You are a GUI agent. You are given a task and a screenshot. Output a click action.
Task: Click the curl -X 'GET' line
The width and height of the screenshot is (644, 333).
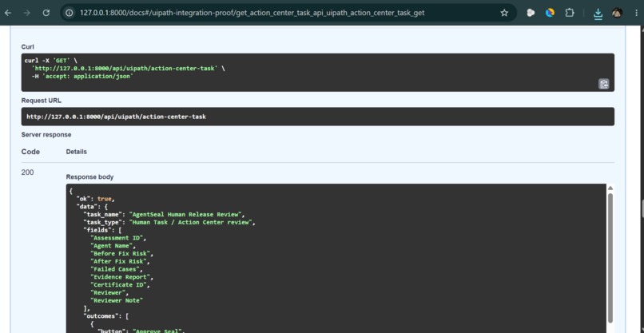50,61
